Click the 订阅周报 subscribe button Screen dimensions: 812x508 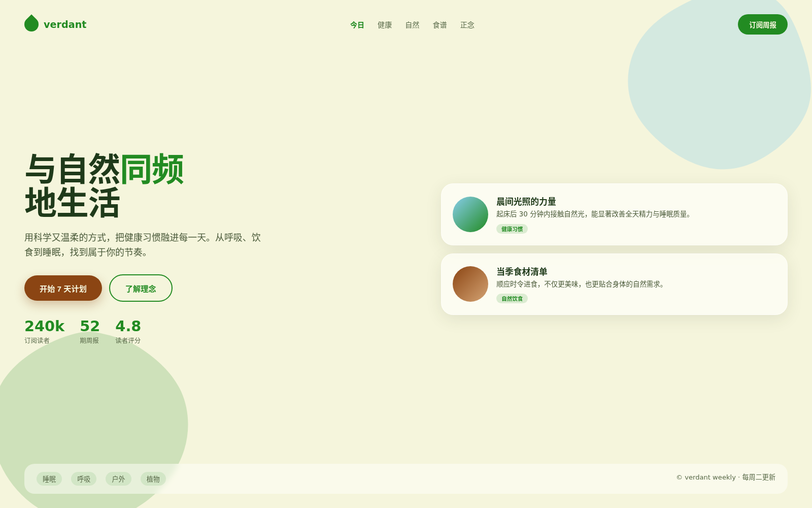click(763, 24)
